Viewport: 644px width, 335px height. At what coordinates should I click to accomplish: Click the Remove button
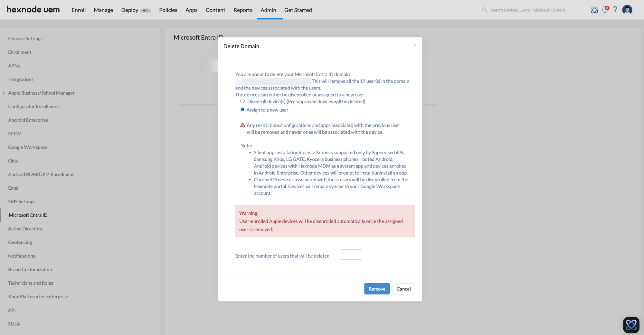(377, 289)
